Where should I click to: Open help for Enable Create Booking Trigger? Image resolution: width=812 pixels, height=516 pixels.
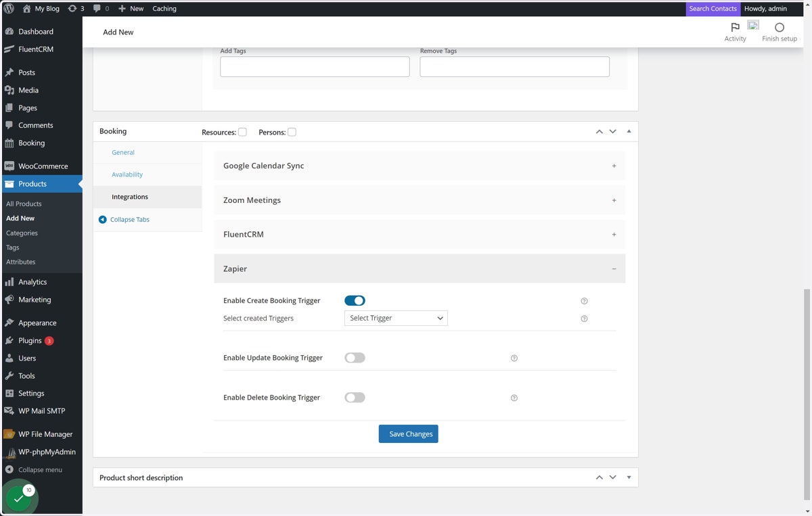click(584, 301)
